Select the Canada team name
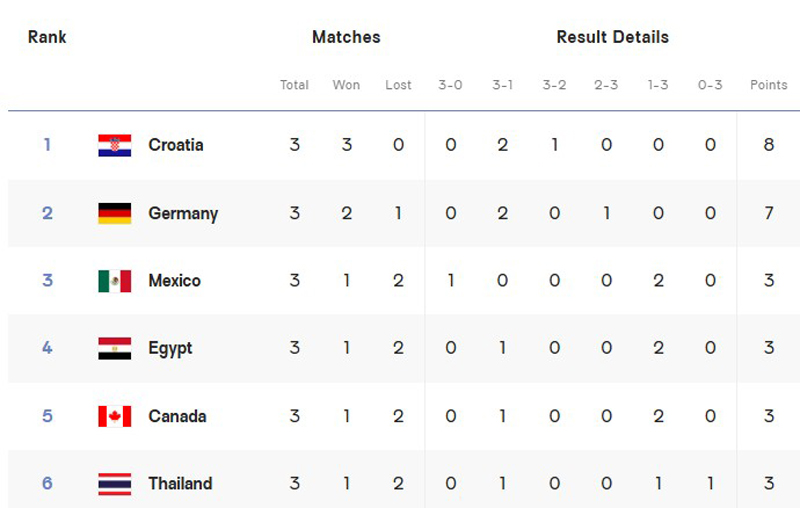The height and width of the screenshot is (508, 800). 178,416
